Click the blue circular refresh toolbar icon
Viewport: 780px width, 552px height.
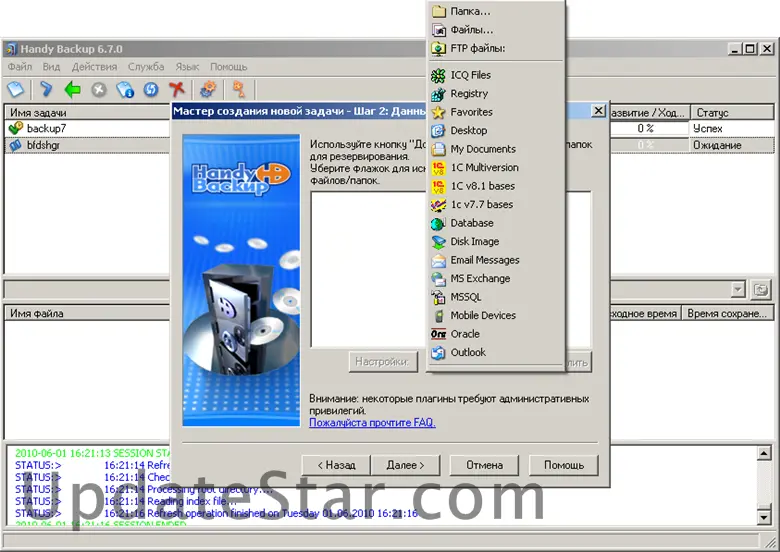[151, 90]
